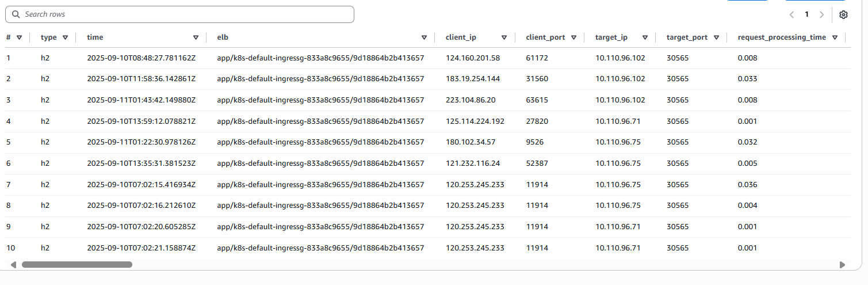Click the search magnifier icon
868x285 pixels.
pyautogui.click(x=16, y=14)
